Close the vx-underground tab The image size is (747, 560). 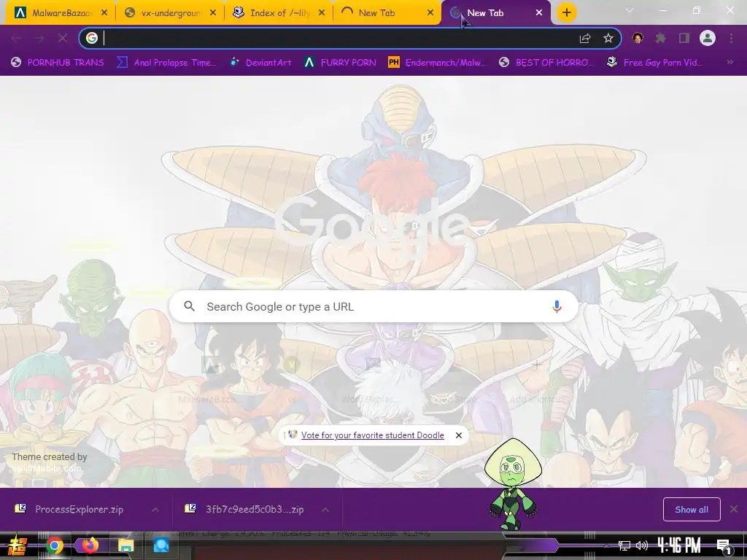pos(213,13)
